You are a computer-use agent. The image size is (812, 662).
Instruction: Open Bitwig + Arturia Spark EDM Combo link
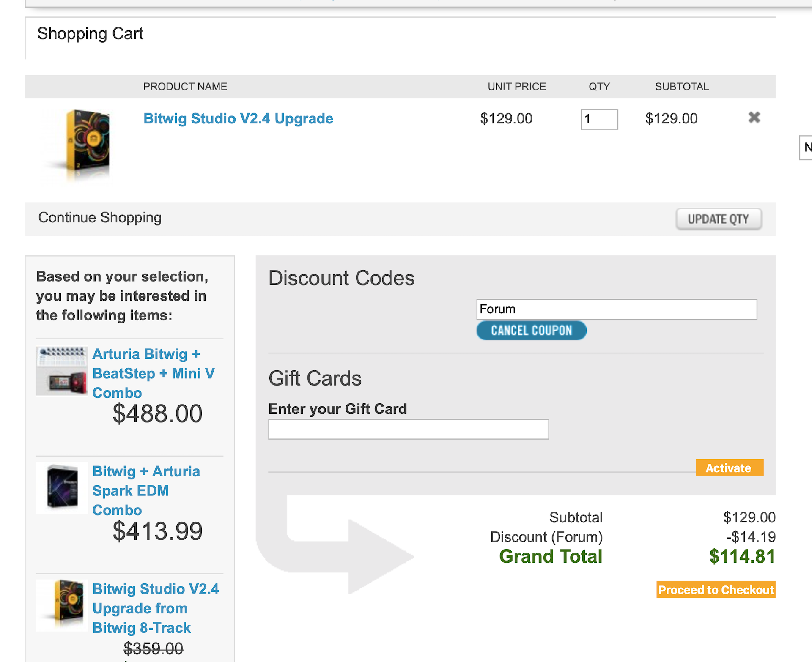point(146,490)
